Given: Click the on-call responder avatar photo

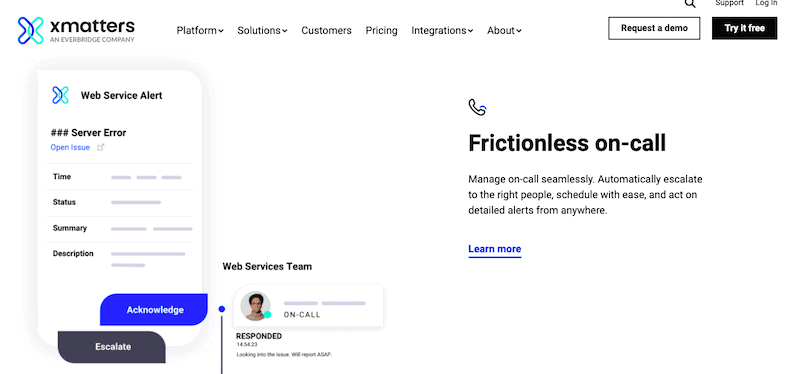Looking at the screenshot, I should click(255, 306).
